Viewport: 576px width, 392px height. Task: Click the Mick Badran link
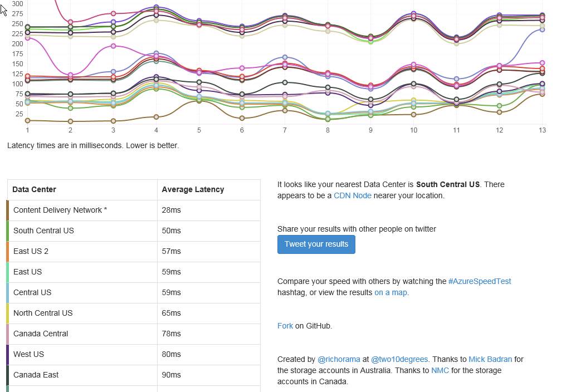pos(489,359)
